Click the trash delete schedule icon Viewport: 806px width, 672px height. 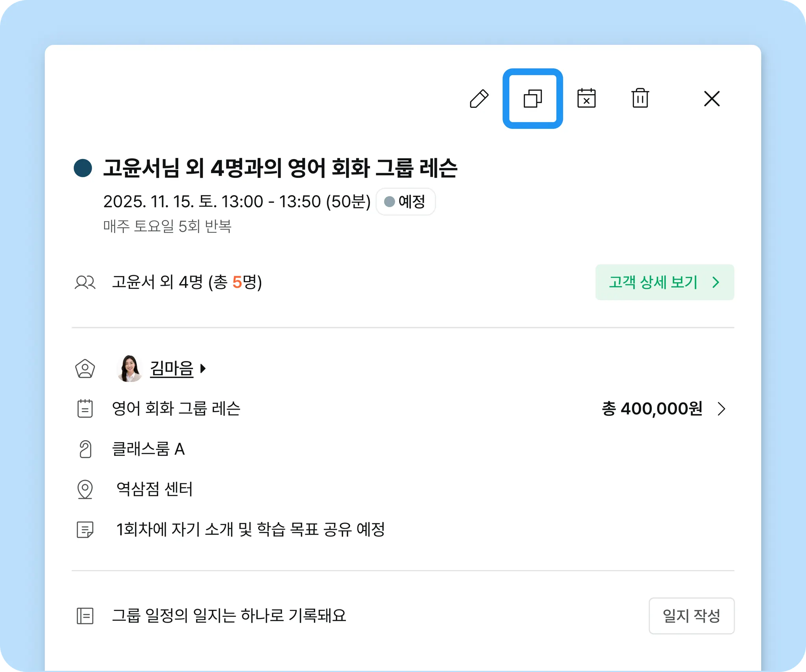click(640, 98)
